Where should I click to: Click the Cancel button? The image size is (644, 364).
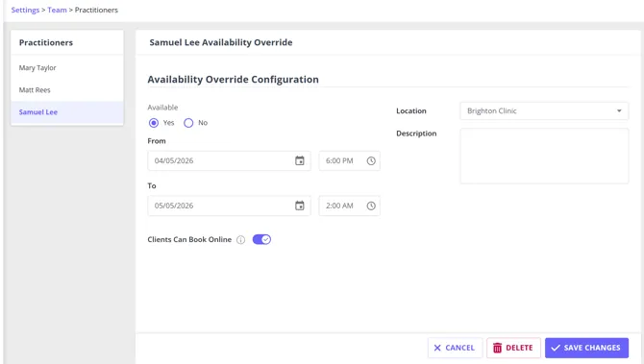point(455,348)
